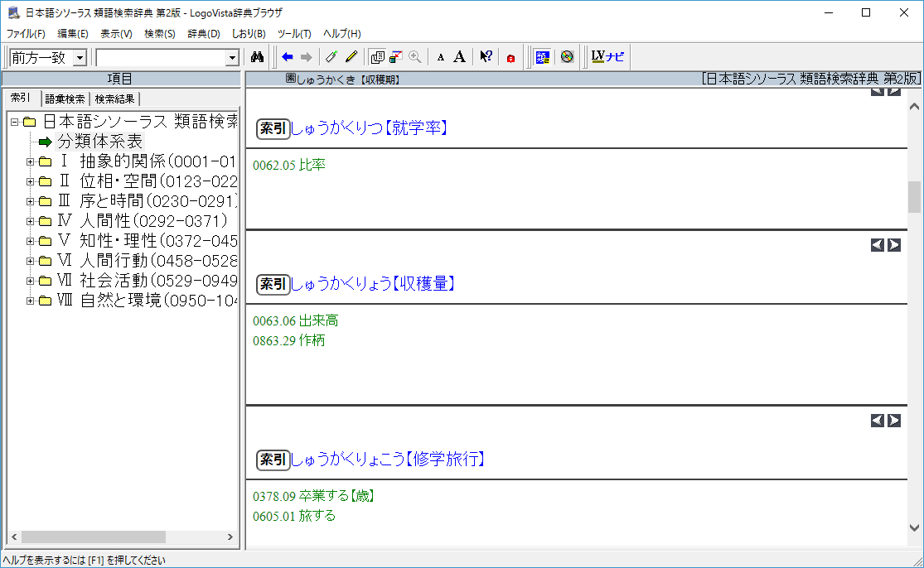Click content pane scroll up arrow
Image resolution: width=924 pixels, height=568 pixels.
pyautogui.click(x=914, y=107)
